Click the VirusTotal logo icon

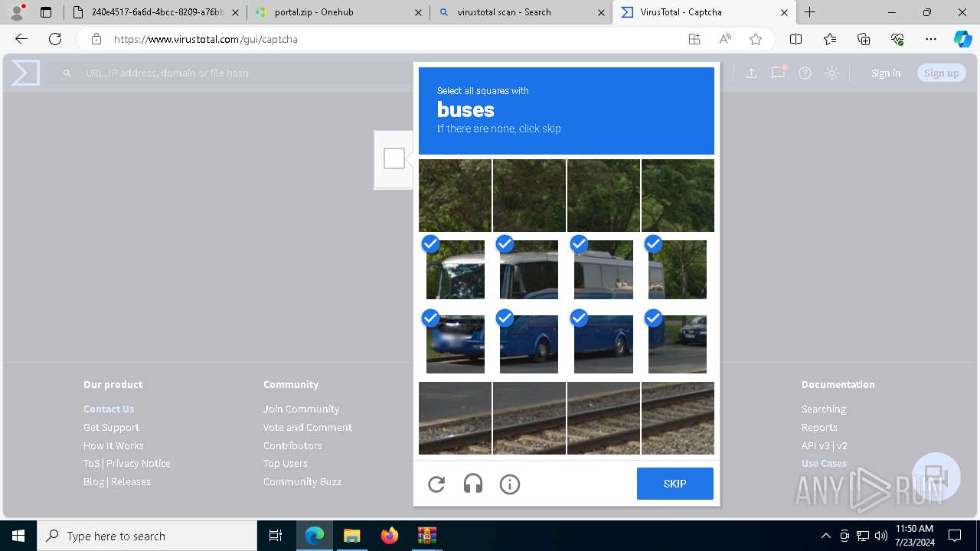pyautogui.click(x=25, y=73)
